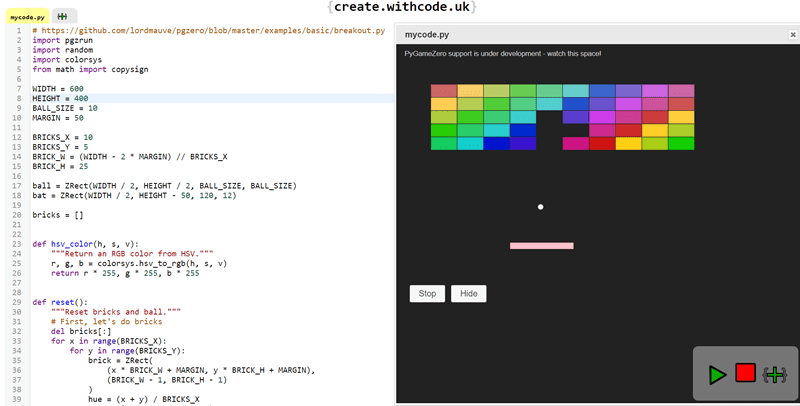Click 'import pgzrun' on line 2

tap(61, 40)
